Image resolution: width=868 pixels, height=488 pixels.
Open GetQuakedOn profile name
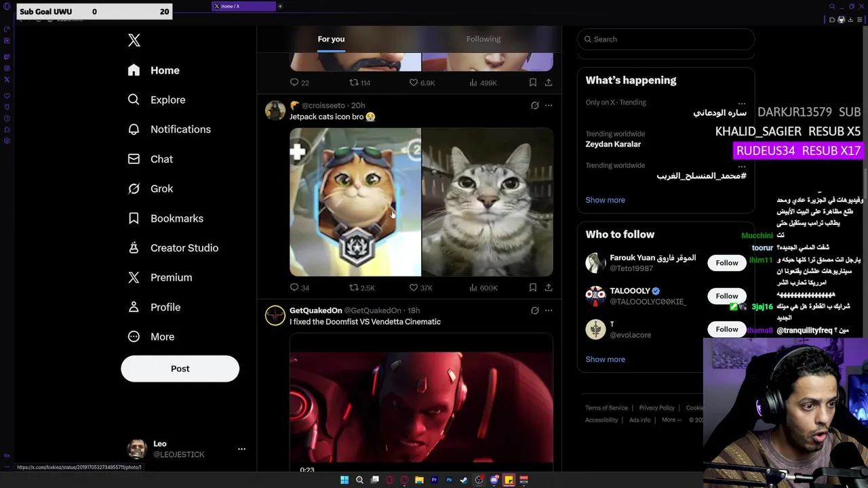pyautogui.click(x=315, y=310)
